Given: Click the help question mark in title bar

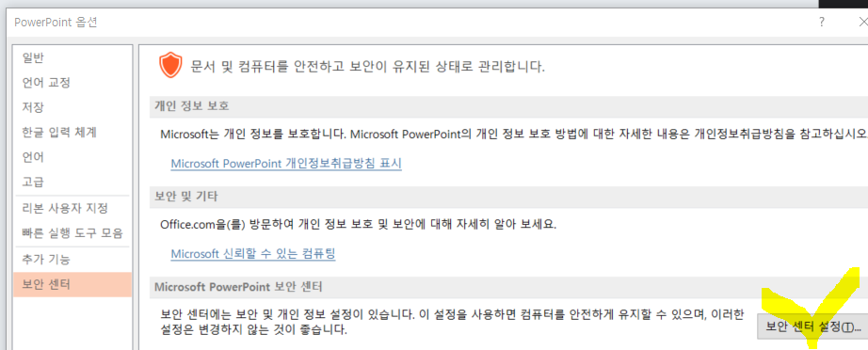Looking at the screenshot, I should pos(822,23).
